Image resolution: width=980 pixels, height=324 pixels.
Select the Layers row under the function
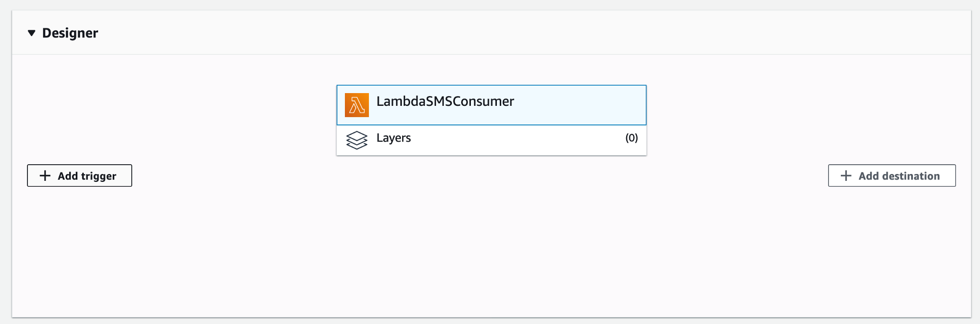pyautogui.click(x=491, y=140)
